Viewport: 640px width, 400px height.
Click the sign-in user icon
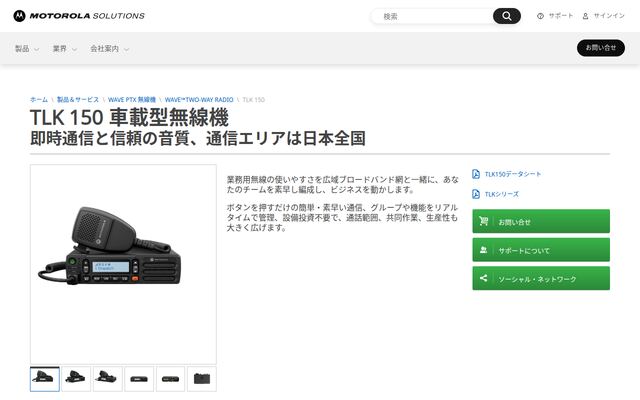click(x=585, y=16)
